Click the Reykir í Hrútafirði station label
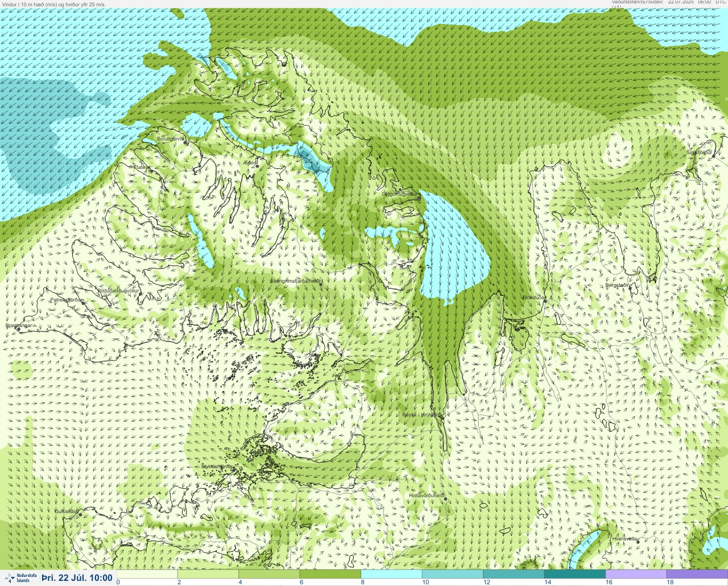 (421, 415)
